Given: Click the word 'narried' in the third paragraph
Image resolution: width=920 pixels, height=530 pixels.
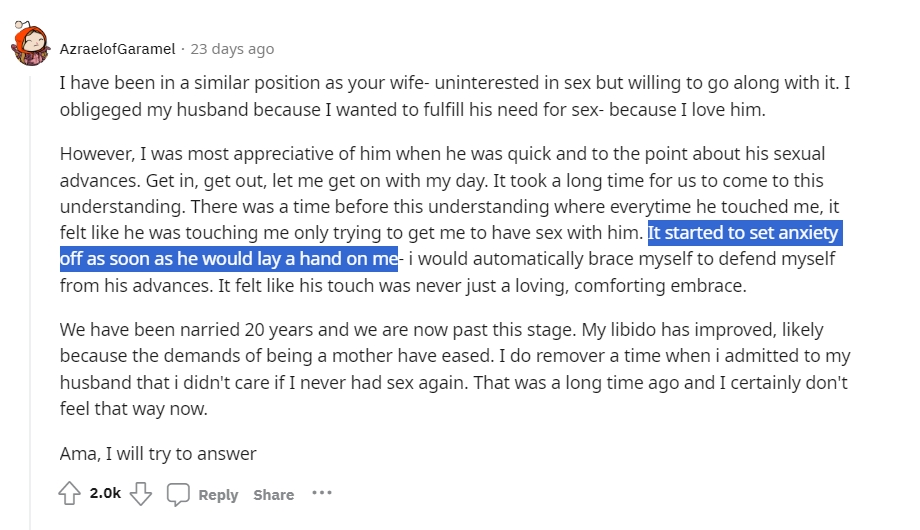Looking at the screenshot, I should coord(201,330).
